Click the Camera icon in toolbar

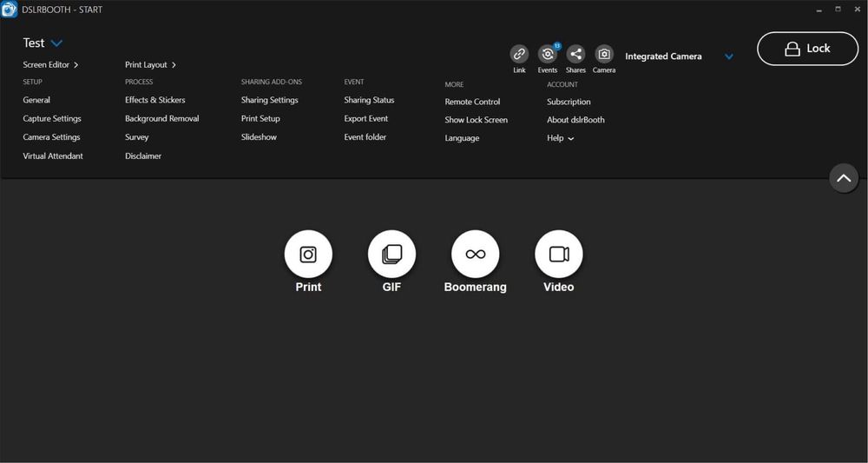604,54
